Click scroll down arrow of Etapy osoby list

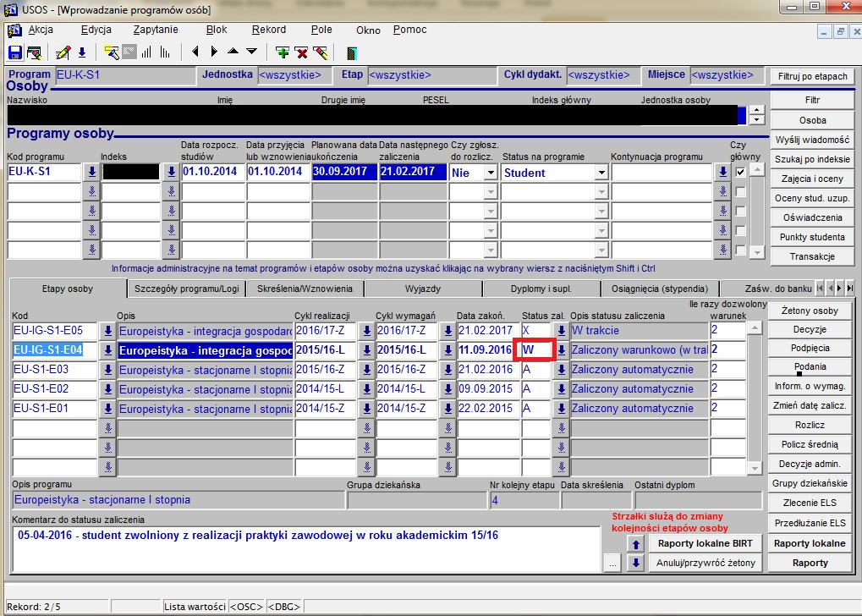pyautogui.click(x=755, y=469)
